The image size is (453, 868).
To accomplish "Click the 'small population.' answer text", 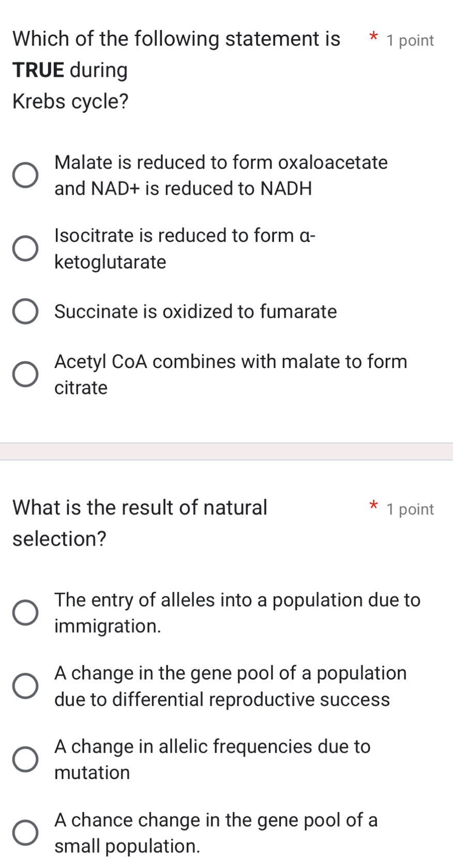I will point(127,846).
